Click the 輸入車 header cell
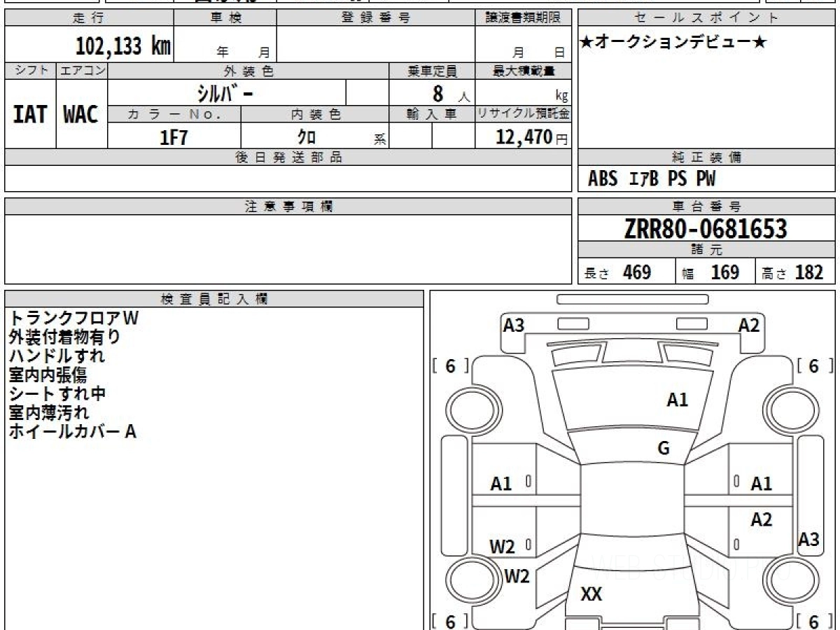The width and height of the screenshot is (840, 630). pos(432,114)
